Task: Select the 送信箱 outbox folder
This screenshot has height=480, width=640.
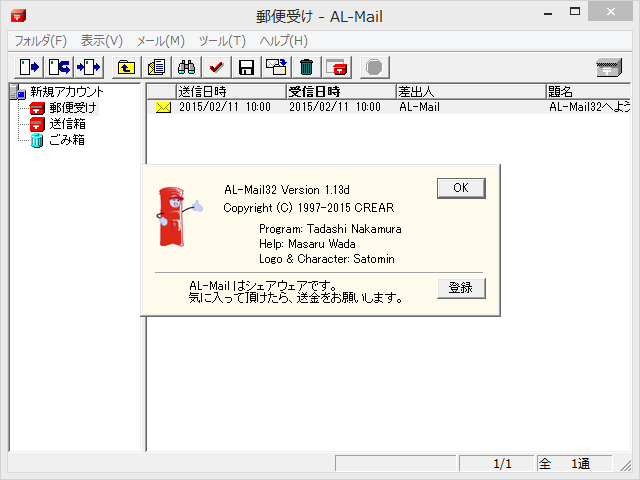Action: [67, 124]
